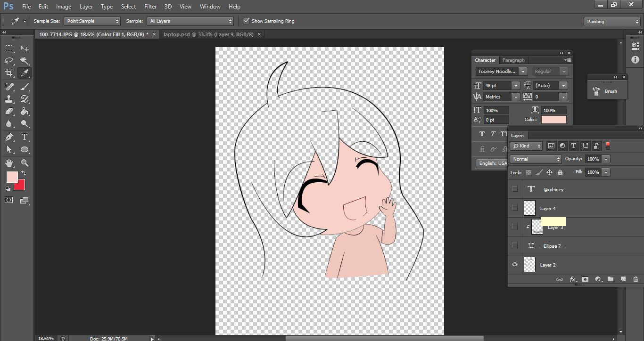Show Layer 4 visibility
Image resolution: width=644 pixels, height=341 pixels.
pos(515,208)
